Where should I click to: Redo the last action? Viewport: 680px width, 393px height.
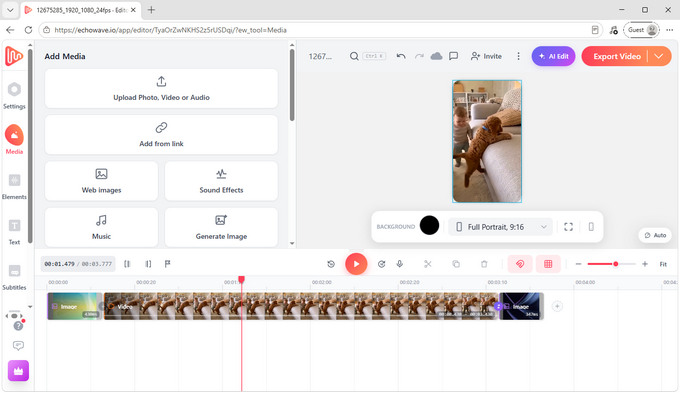[419, 56]
